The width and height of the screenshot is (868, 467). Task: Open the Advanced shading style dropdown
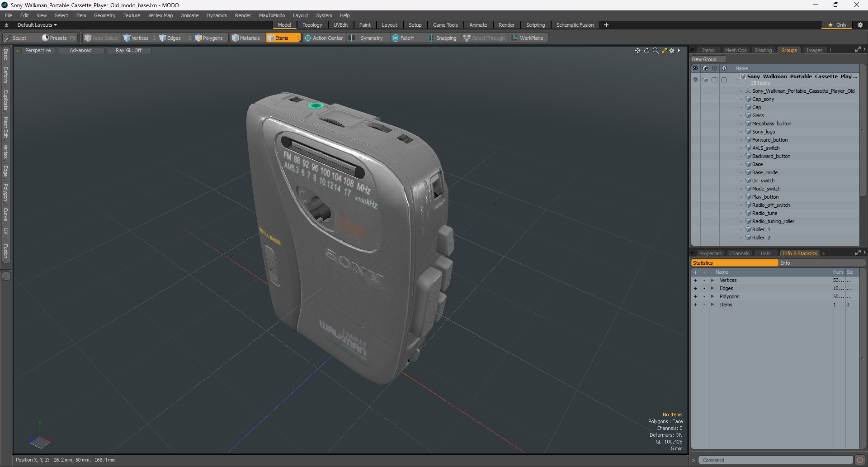(80, 51)
